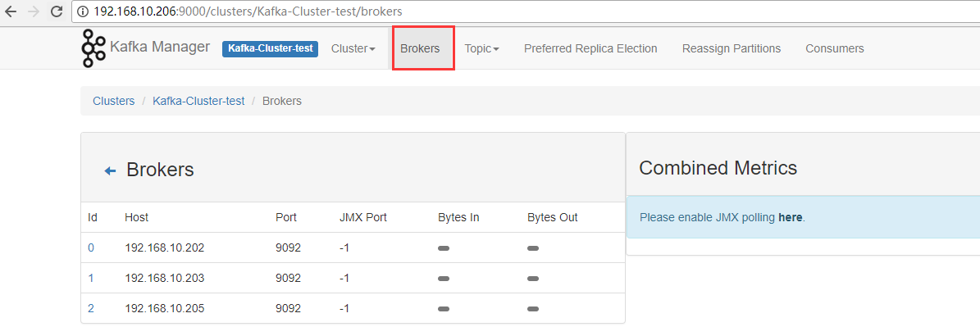Click the Bytes Out column header
This screenshot has width=980, height=336.
[553, 217]
